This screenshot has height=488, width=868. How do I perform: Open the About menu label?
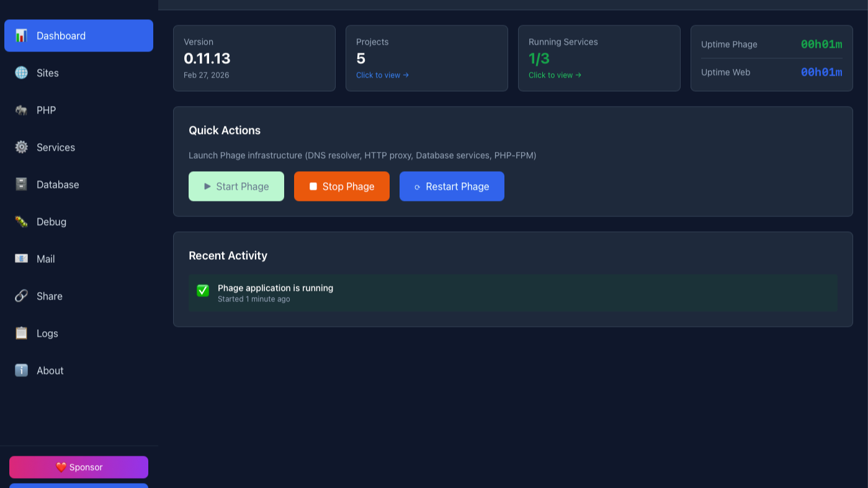tap(50, 370)
